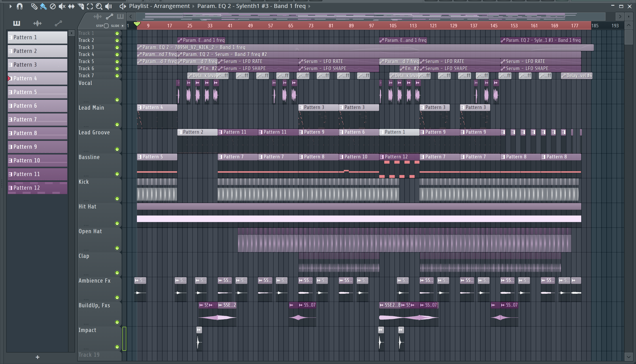Focus automation clips in playlist header

(109, 17)
